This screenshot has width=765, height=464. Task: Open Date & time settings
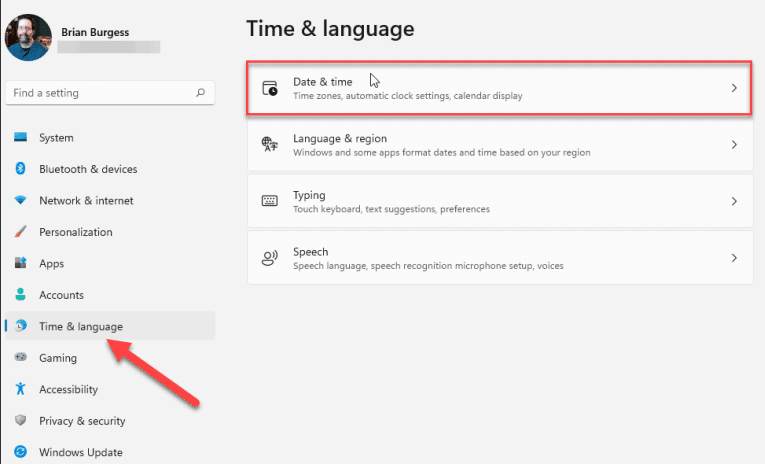499,88
